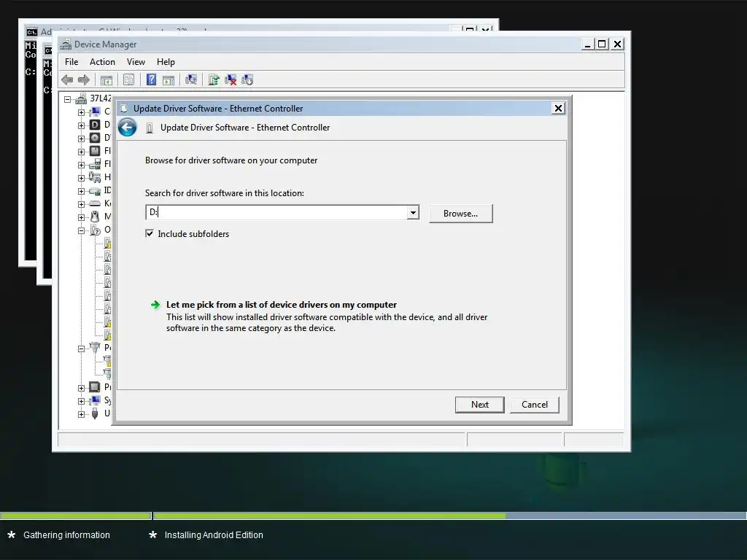
Task: Select the Disk drives category icon
Action: pos(95,125)
